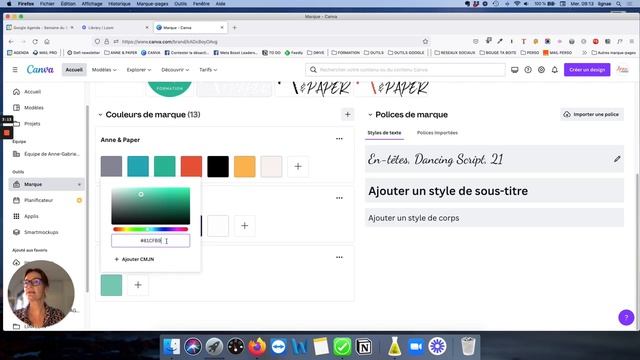Click Importer une police button
Viewport: 640px width, 360px height.
click(x=592, y=114)
